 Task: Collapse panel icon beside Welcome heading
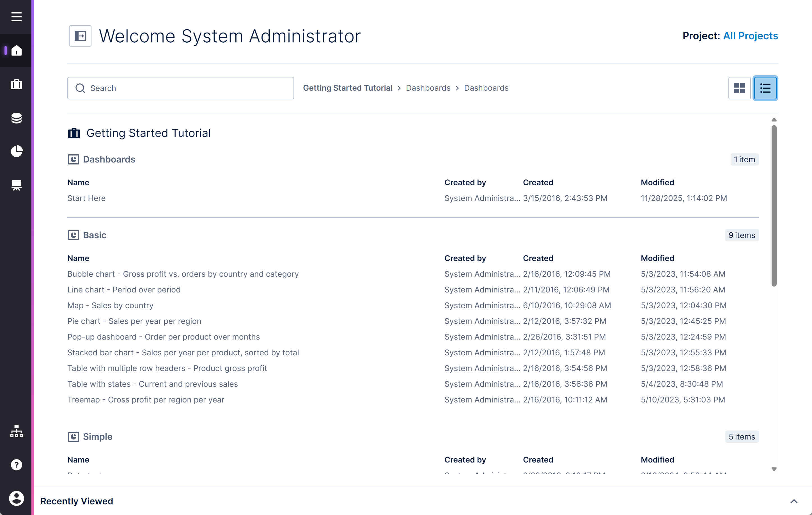click(80, 36)
